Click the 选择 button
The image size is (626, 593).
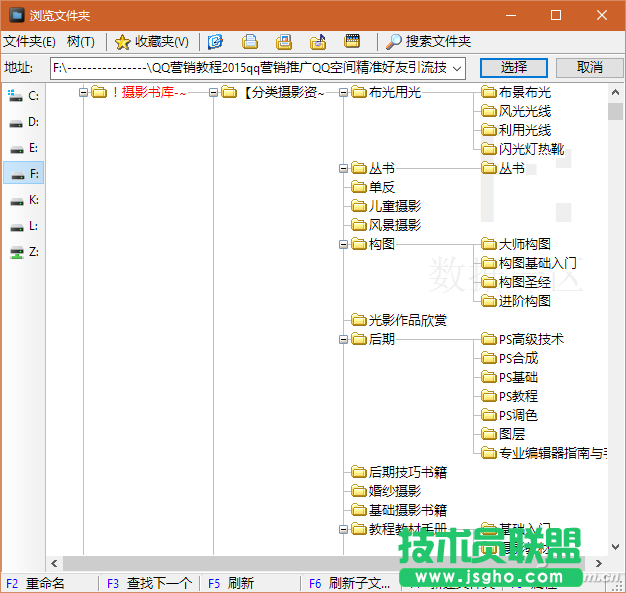click(514, 67)
